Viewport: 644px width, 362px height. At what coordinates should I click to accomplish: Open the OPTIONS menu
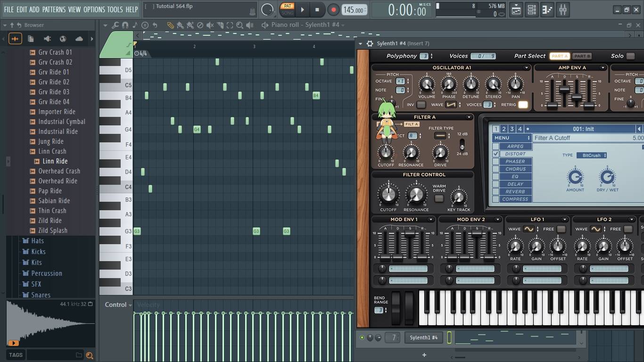(x=94, y=9)
